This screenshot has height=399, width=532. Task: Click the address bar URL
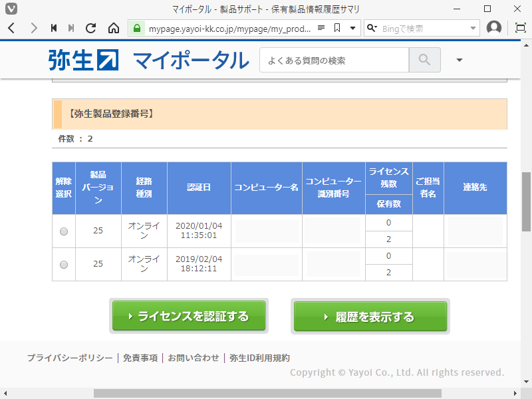tap(229, 29)
